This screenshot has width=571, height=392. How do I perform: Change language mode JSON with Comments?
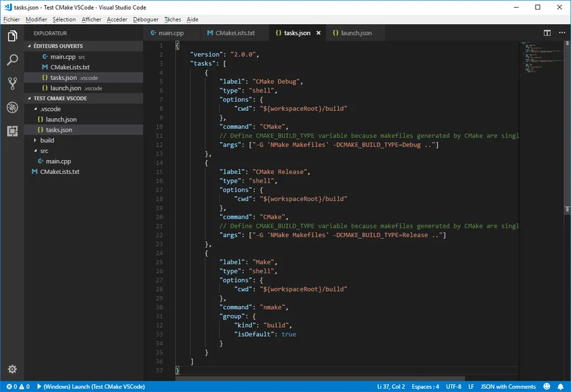click(508, 386)
